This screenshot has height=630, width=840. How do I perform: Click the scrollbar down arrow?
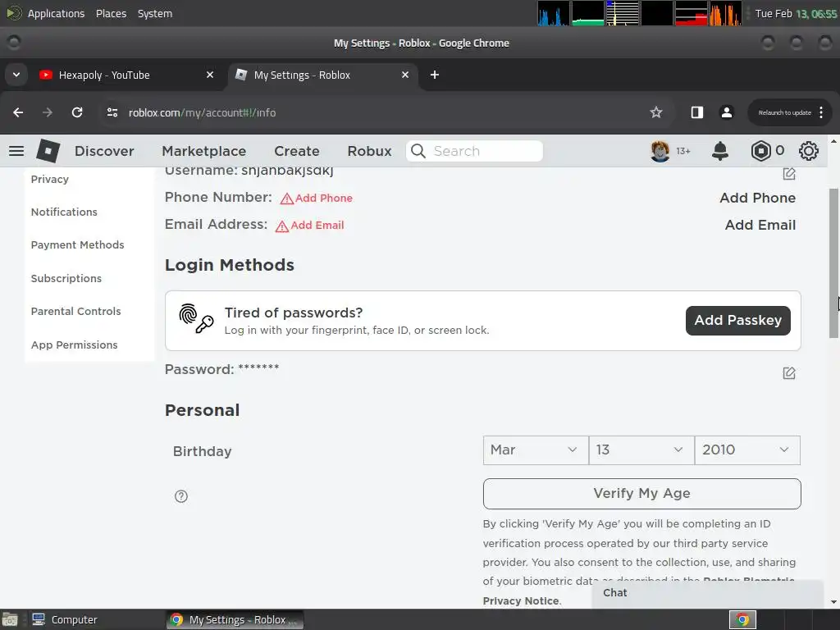tap(833, 602)
